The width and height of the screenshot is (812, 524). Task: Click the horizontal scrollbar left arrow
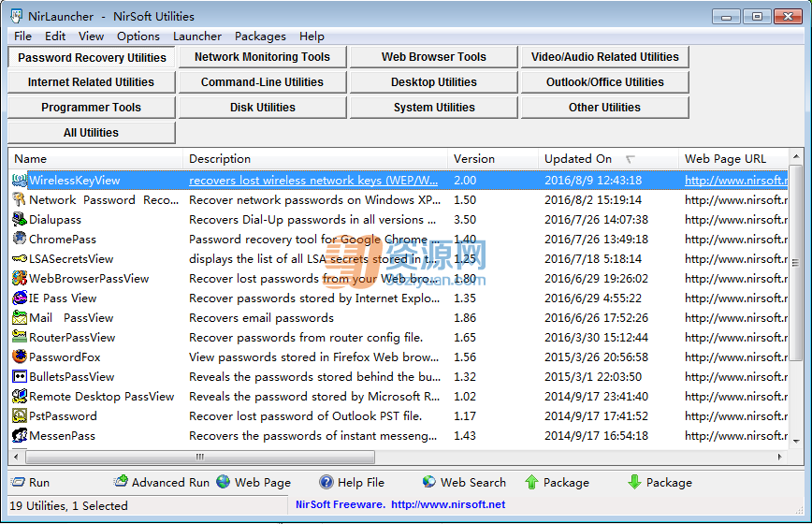(16, 457)
